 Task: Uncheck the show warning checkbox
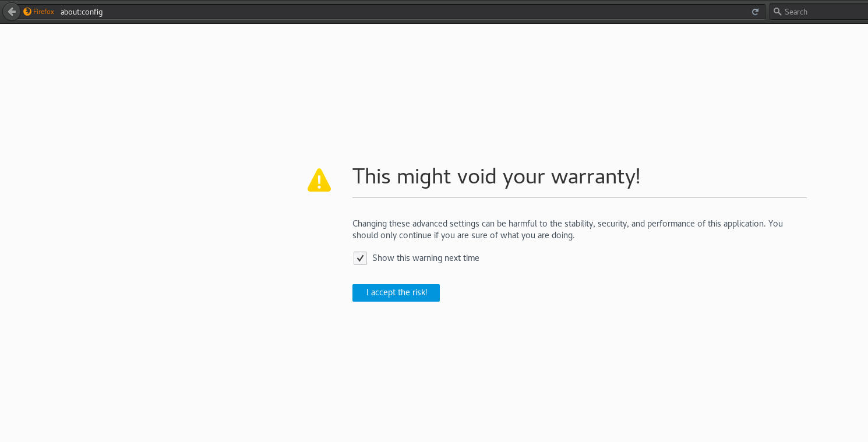360,258
